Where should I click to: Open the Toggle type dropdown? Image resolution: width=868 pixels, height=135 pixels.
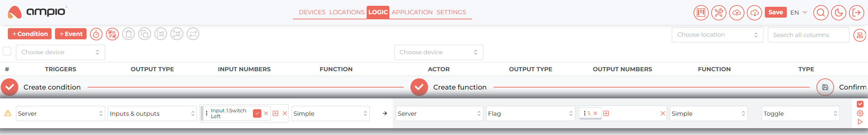(801, 113)
